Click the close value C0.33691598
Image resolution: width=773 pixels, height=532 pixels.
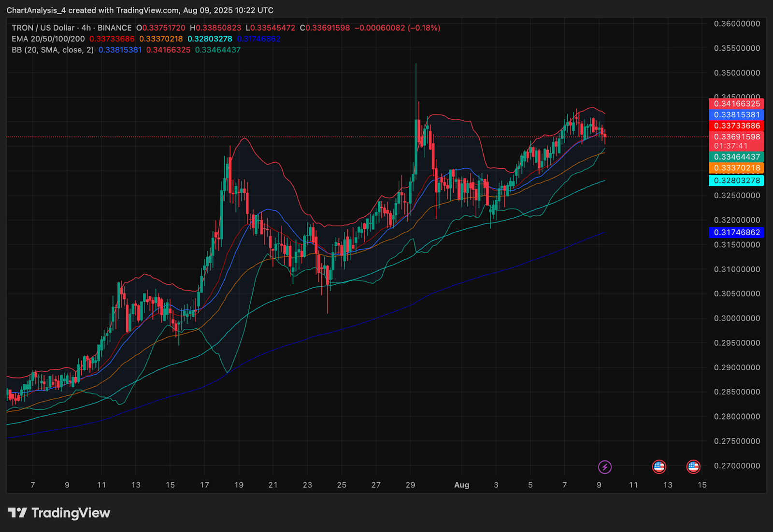325,28
